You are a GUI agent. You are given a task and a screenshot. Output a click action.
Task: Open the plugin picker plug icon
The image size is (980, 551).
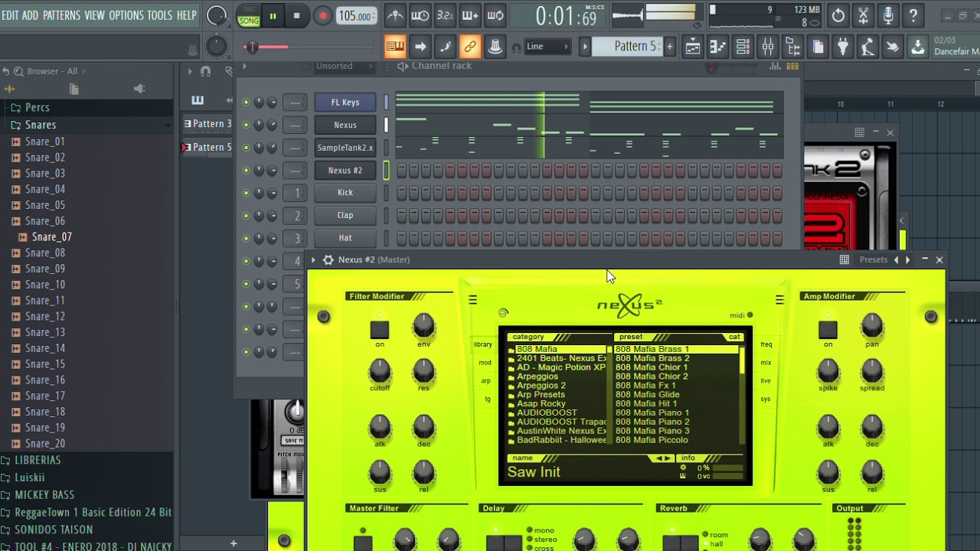(843, 47)
